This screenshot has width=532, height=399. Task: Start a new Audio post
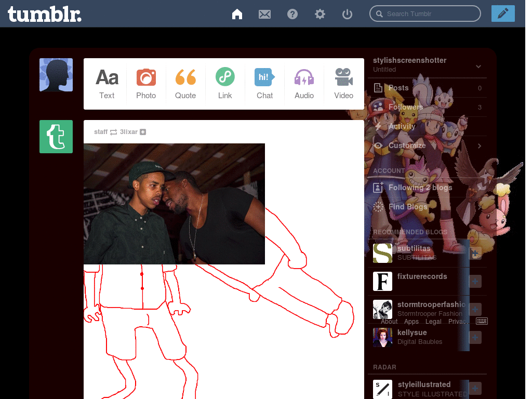point(304,84)
